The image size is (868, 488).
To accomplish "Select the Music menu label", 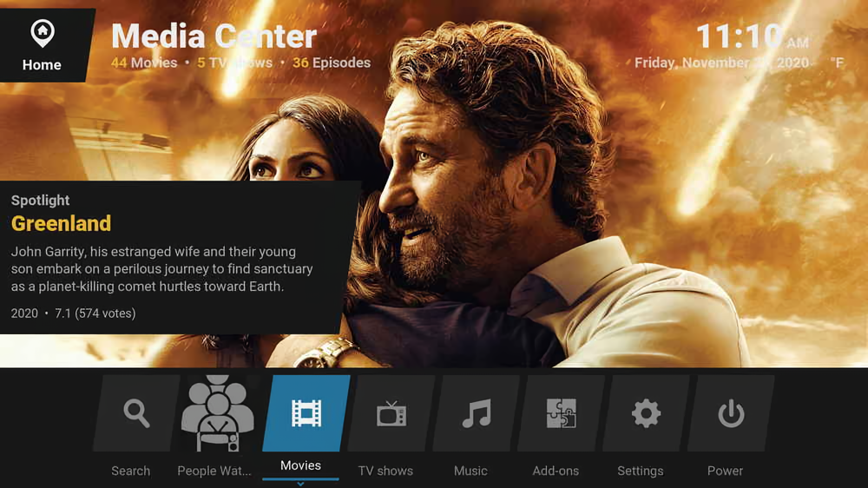I will [470, 471].
